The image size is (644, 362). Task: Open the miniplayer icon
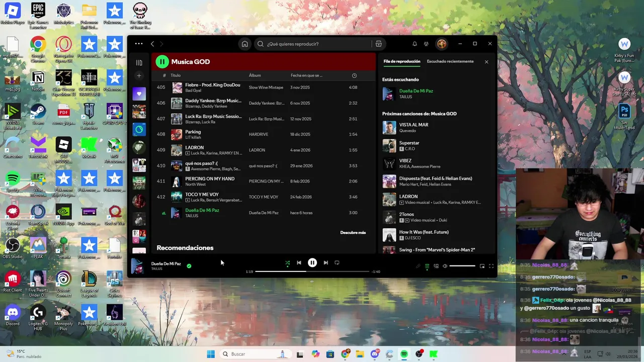coord(482,266)
